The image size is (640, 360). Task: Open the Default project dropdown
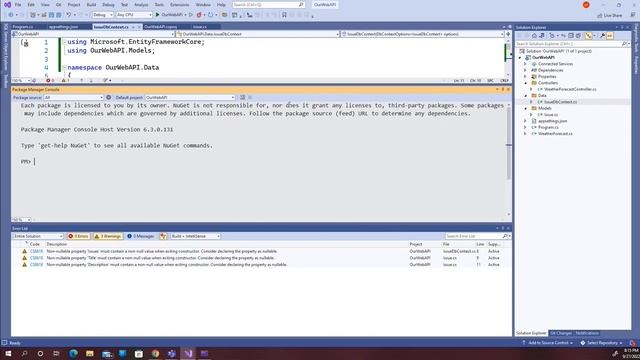pos(190,98)
